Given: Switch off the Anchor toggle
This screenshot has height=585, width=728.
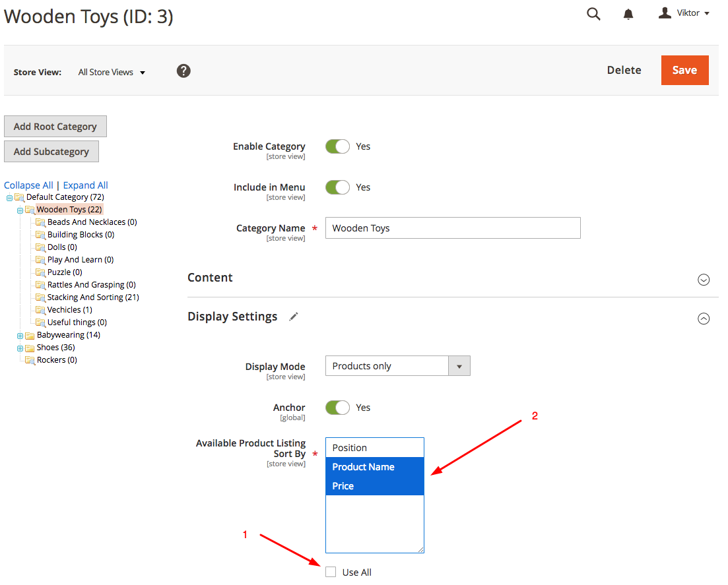Looking at the screenshot, I should click(x=337, y=408).
